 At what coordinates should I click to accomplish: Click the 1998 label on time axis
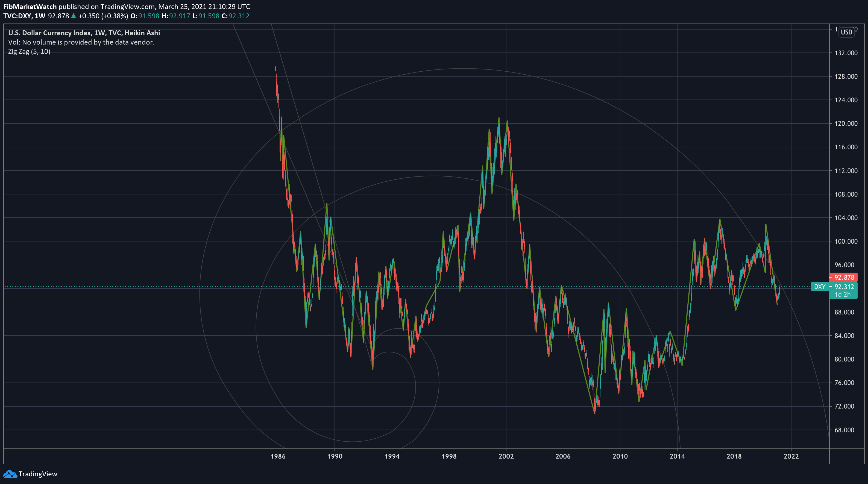[449, 456]
